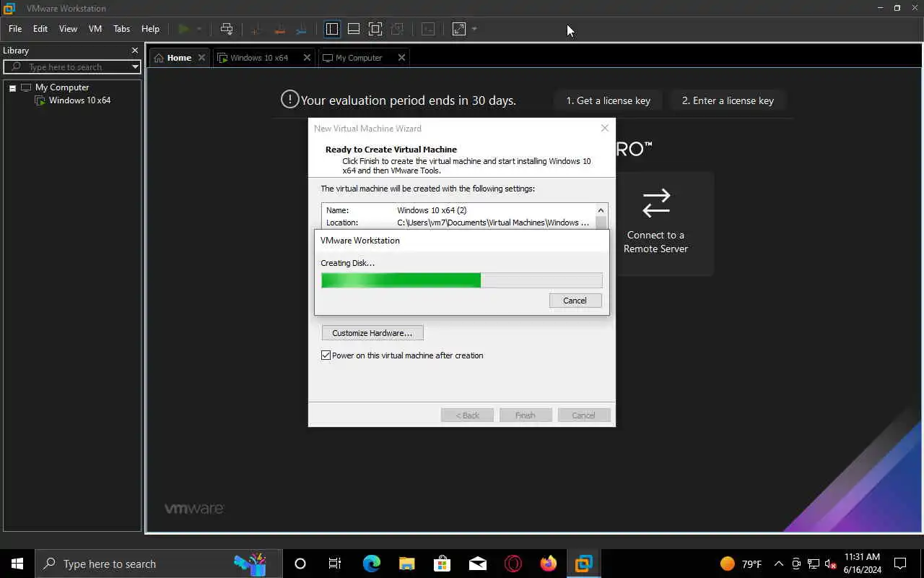Screen dimensions: 924x578
Task: Click the wizard Back button
Action: click(x=467, y=415)
